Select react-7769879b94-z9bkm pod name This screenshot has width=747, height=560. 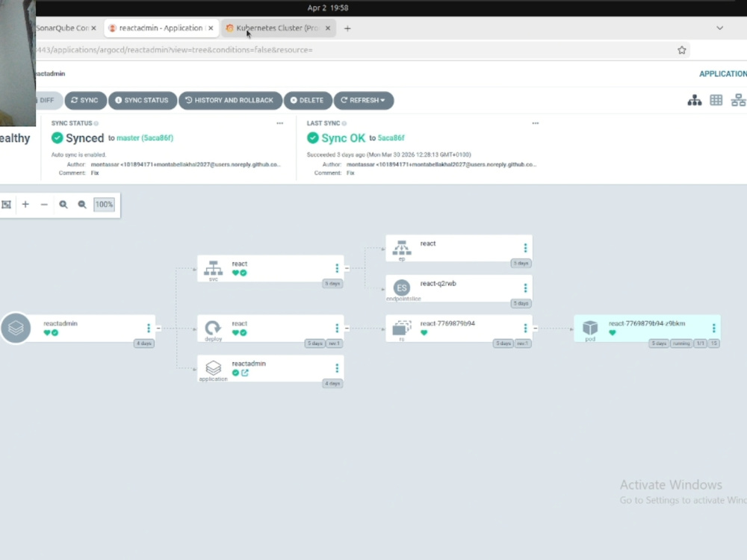click(647, 323)
